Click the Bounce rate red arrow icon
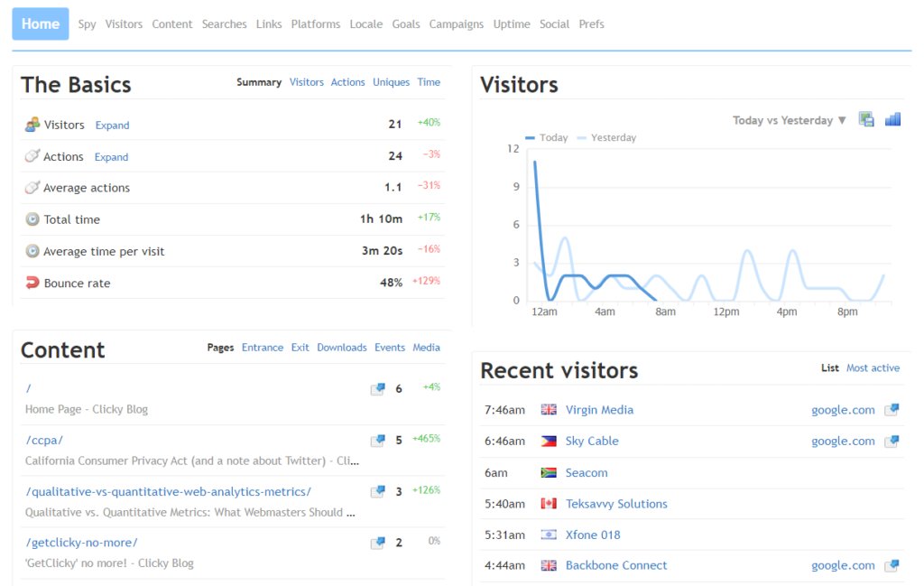924x586 pixels. [30, 282]
